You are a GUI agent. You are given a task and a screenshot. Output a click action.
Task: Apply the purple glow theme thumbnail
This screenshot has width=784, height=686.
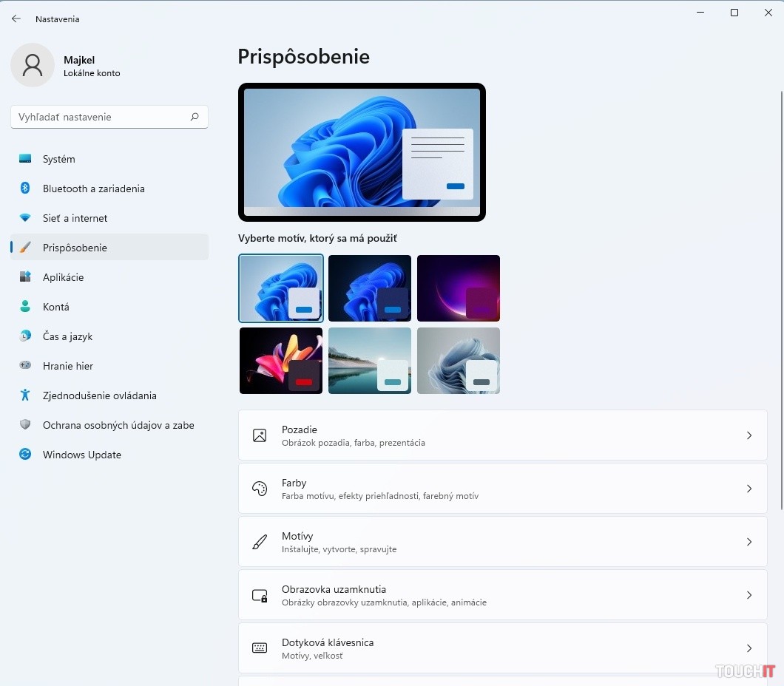tap(459, 288)
